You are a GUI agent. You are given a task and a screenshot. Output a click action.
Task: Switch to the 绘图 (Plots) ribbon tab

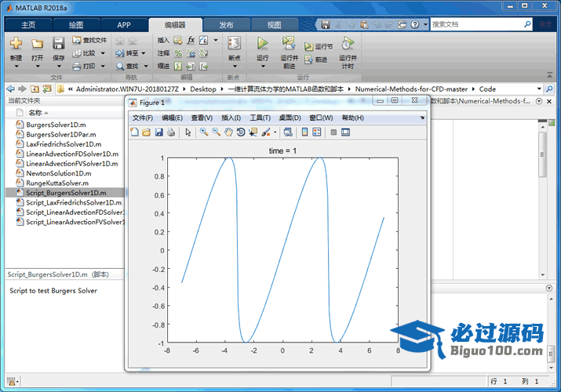(x=76, y=24)
